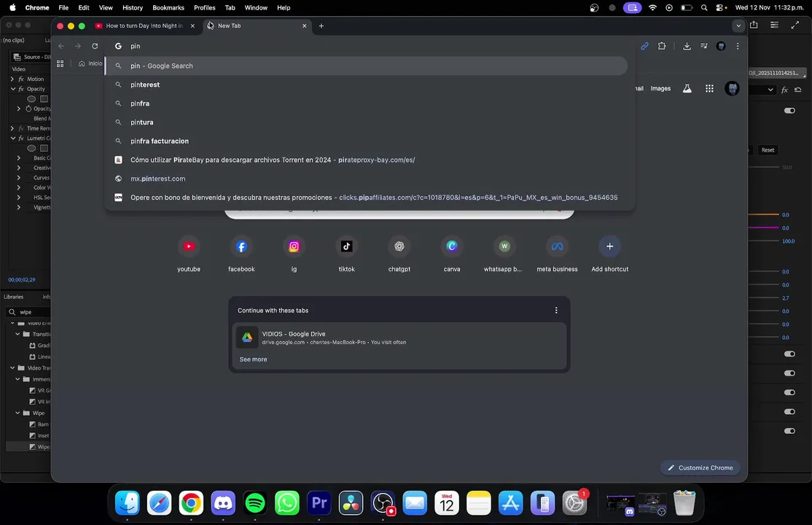The image size is (812, 525).
Task: Click Reset button in Premiere panel
Action: 768,150
